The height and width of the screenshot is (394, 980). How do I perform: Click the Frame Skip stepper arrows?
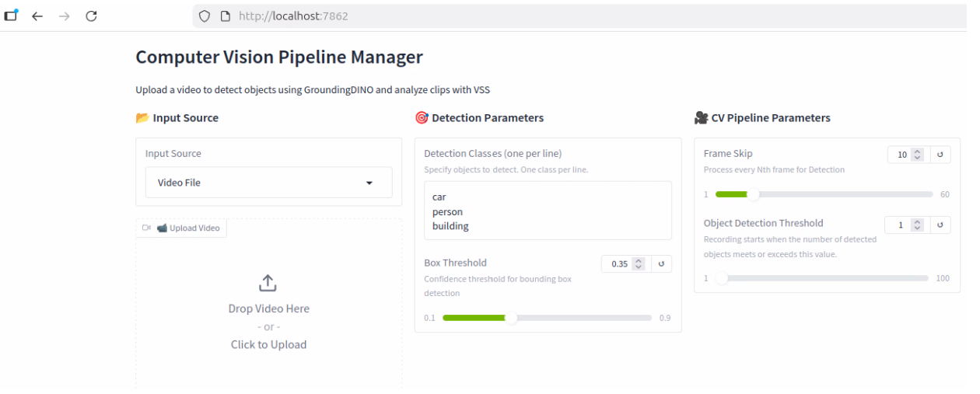[917, 155]
